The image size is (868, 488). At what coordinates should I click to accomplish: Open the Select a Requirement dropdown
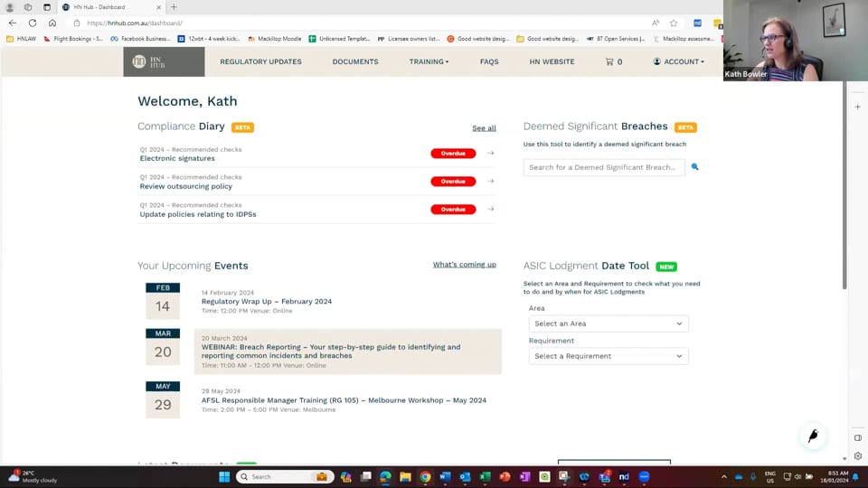pos(609,356)
